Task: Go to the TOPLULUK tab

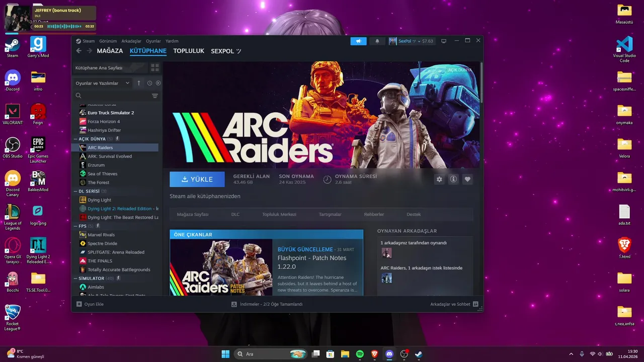Action: pyautogui.click(x=189, y=51)
